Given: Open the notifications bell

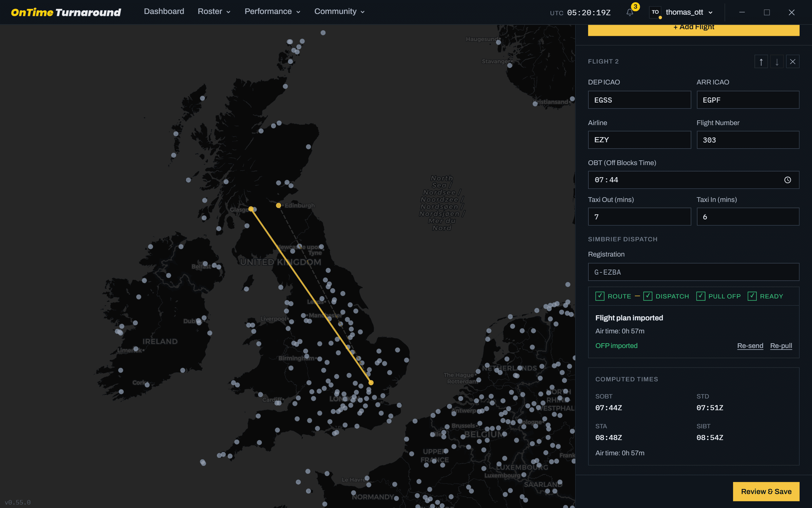Looking at the screenshot, I should (630, 12).
